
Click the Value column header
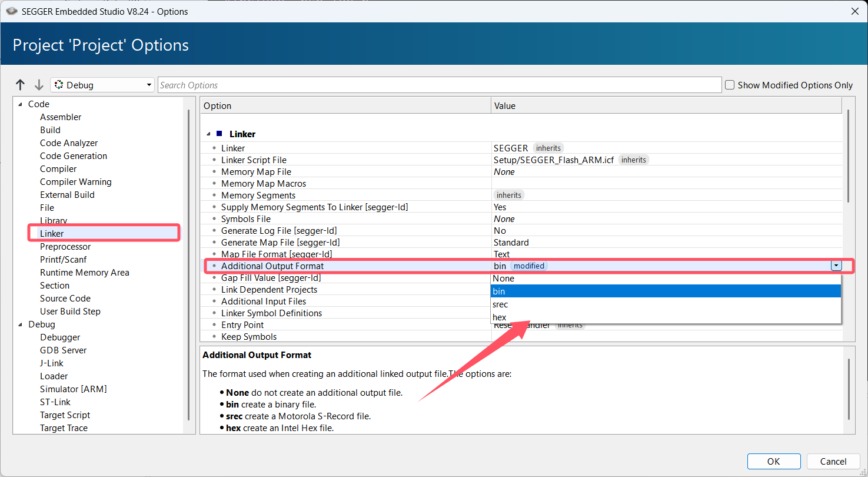tap(667, 106)
